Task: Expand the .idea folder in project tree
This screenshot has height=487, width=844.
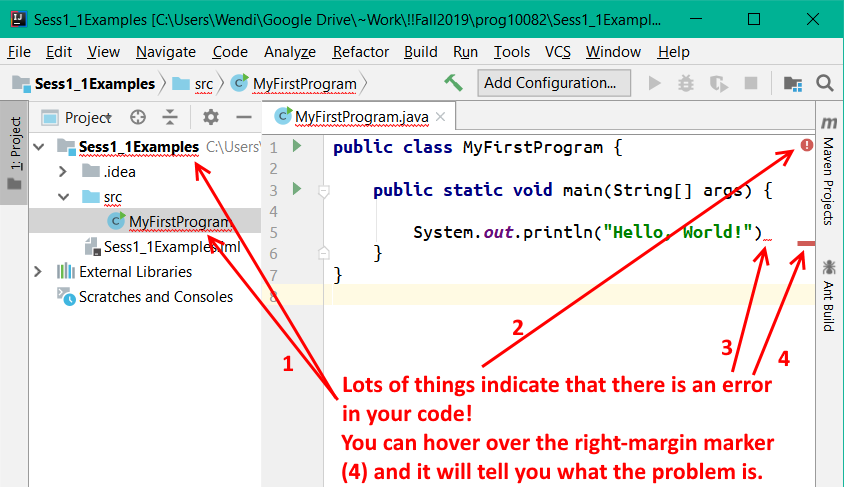Action: [x=64, y=172]
